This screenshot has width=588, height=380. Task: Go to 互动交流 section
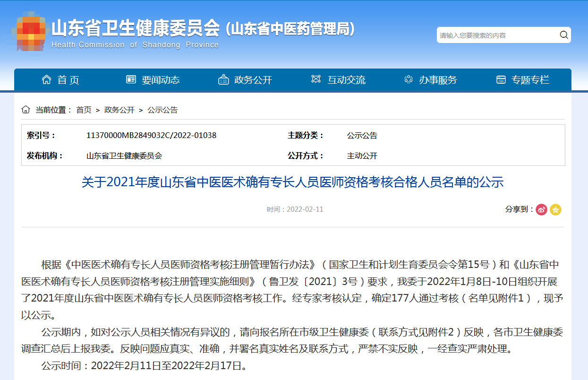point(347,80)
